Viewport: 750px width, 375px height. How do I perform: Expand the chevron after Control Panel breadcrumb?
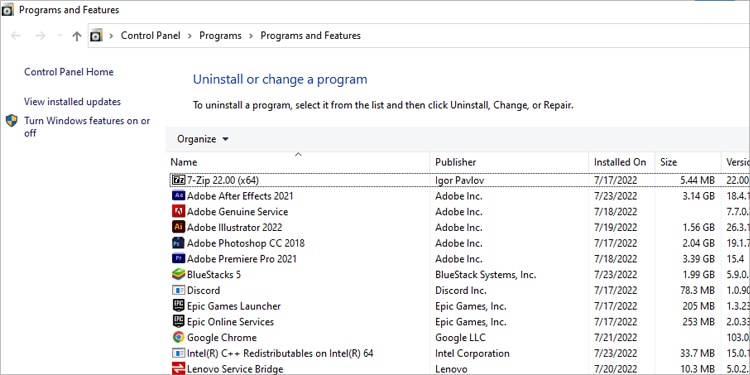pyautogui.click(x=190, y=36)
